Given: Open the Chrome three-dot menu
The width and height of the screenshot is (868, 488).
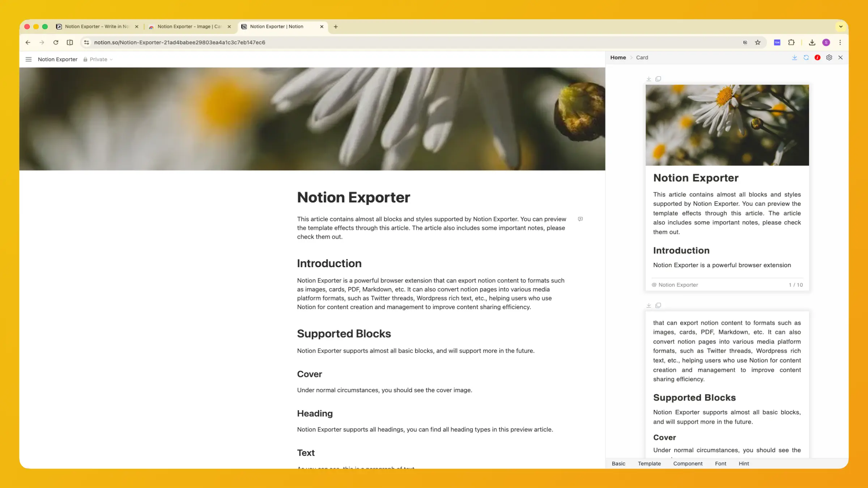Looking at the screenshot, I should click(840, 42).
